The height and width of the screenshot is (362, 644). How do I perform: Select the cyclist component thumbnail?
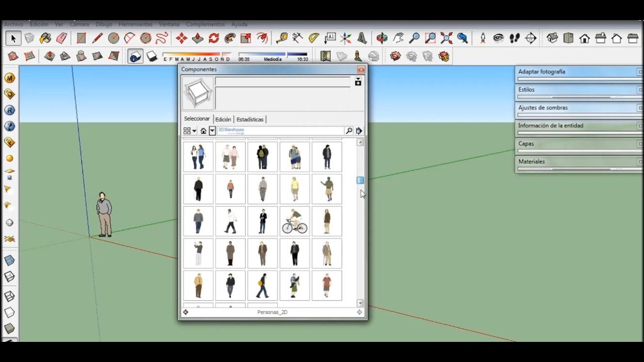tap(294, 221)
